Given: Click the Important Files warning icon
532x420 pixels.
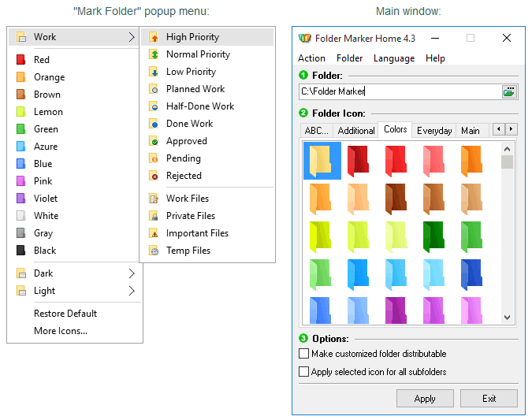Looking at the screenshot, I should click(154, 233).
